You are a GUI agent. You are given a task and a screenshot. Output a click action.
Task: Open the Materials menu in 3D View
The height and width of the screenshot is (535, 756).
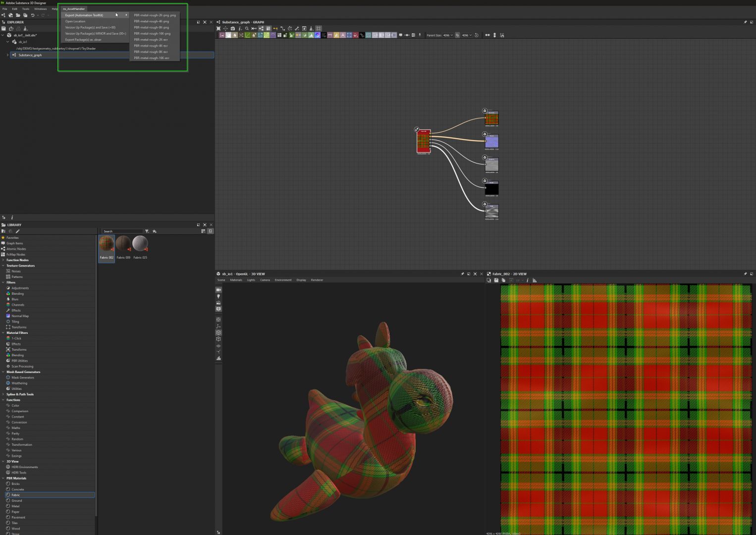point(236,280)
